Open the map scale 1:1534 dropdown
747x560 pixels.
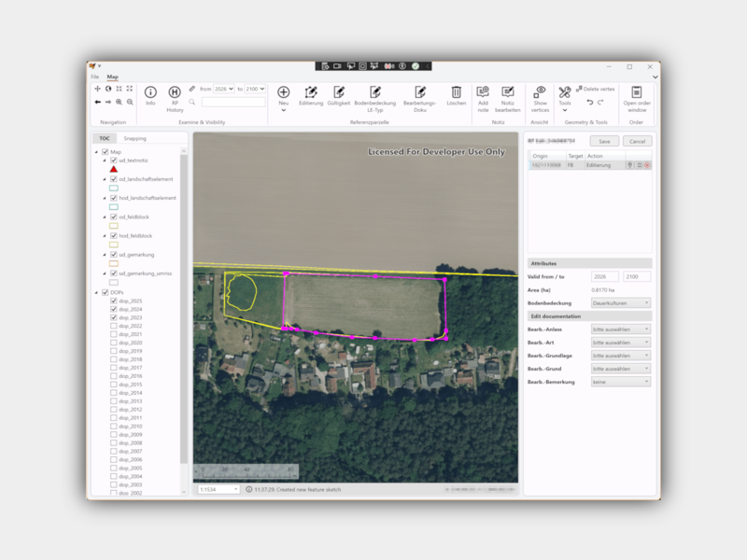(x=218, y=489)
